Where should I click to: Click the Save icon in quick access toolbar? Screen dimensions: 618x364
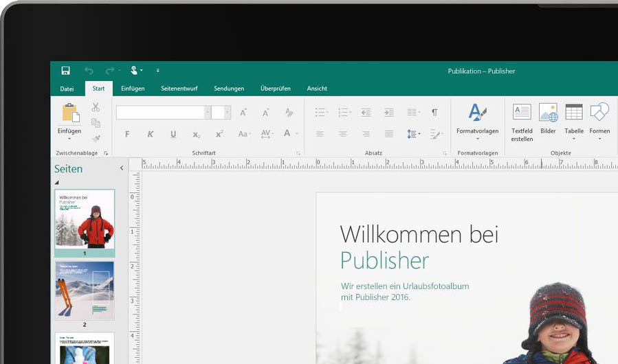point(65,71)
